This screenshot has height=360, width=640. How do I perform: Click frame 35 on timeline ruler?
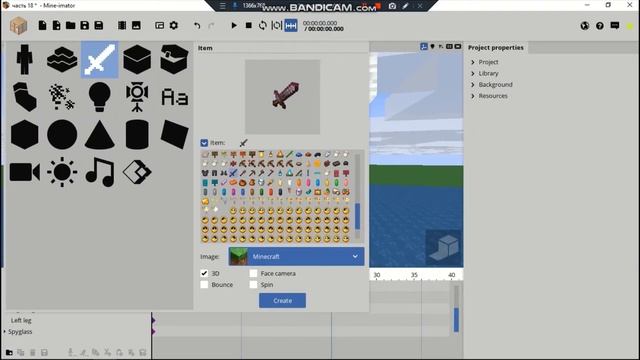click(414, 275)
